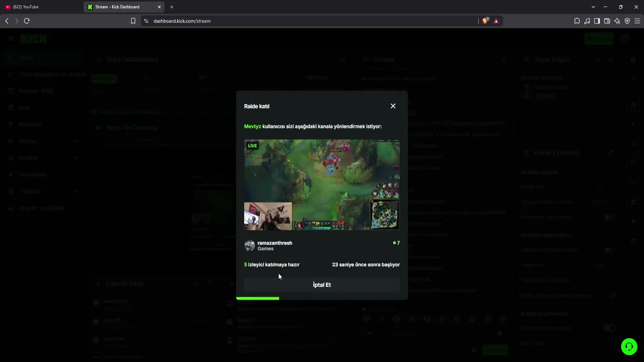Close the Raide katıl dialog
644x362 pixels.
point(393,106)
